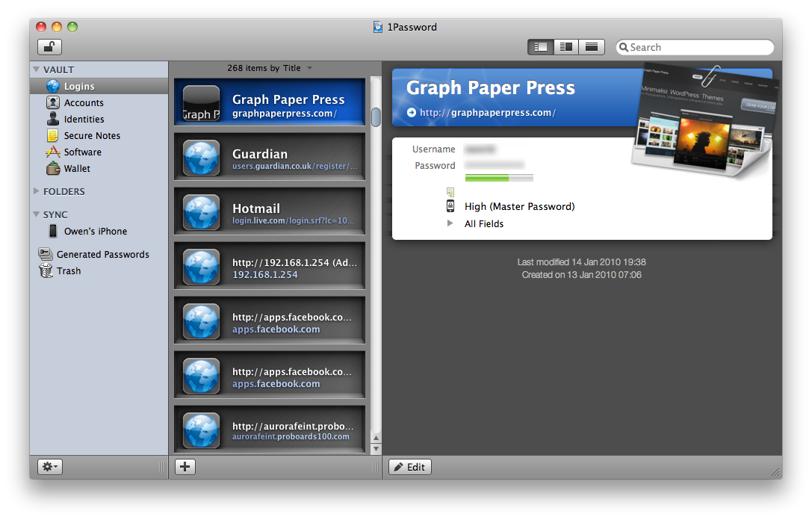Switch to the third full-width view layout
The image size is (812, 520).
click(592, 47)
